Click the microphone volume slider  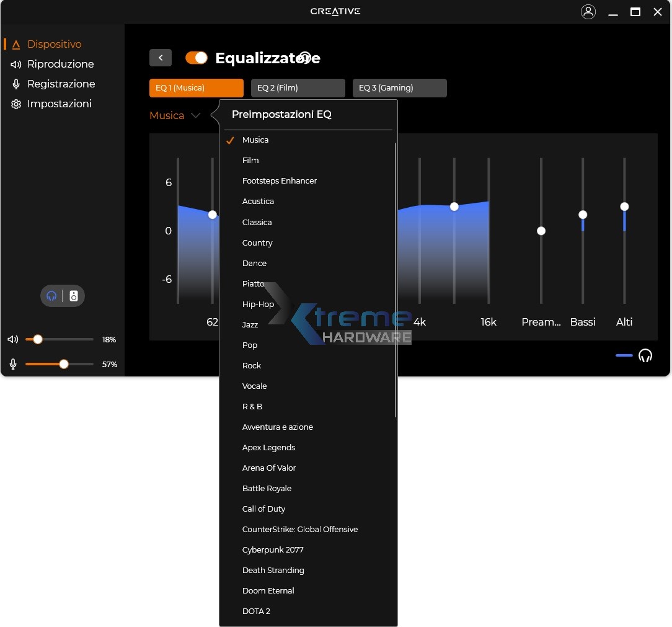coord(63,364)
